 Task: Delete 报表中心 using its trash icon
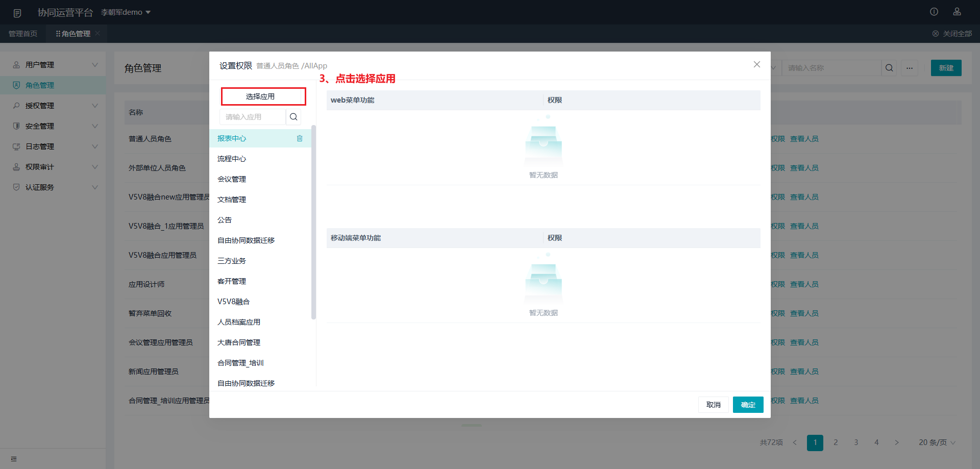click(x=300, y=138)
